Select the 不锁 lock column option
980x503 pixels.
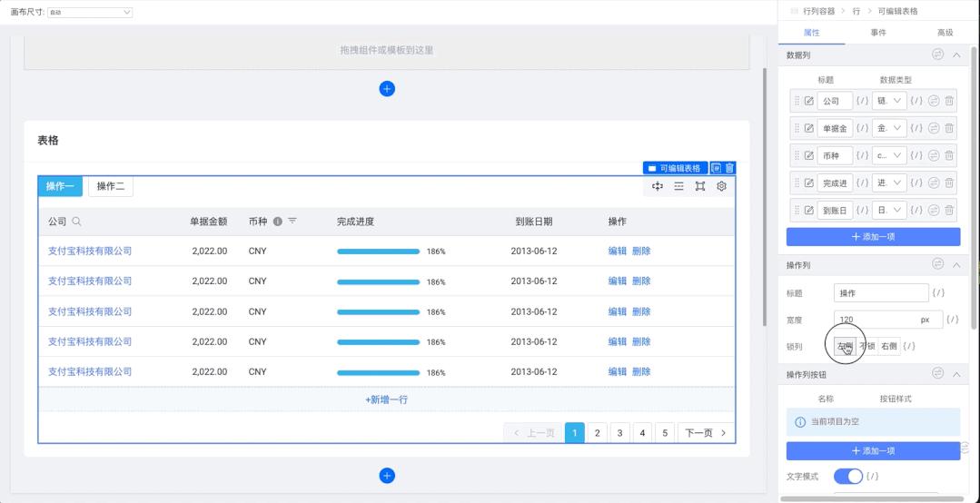(x=866, y=346)
